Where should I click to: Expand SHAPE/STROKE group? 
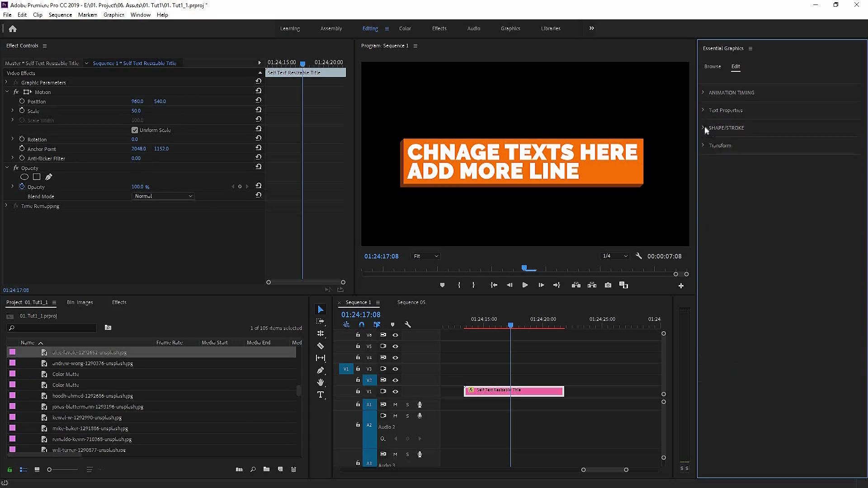(x=703, y=127)
